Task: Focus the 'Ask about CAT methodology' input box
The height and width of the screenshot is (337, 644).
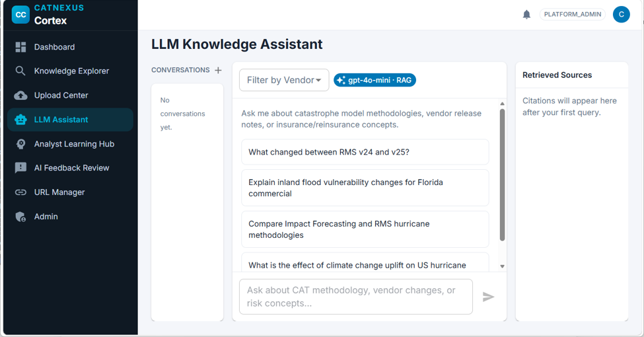Action: click(x=355, y=297)
